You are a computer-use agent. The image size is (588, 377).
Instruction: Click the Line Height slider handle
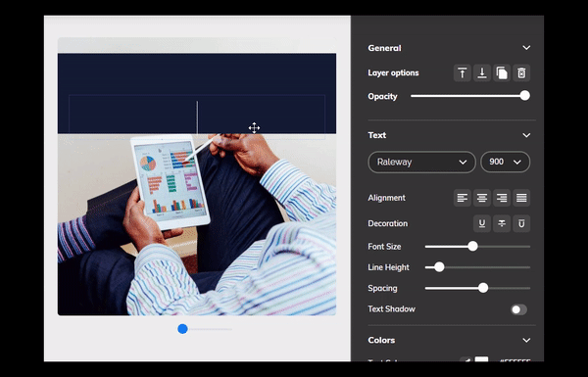pos(439,267)
